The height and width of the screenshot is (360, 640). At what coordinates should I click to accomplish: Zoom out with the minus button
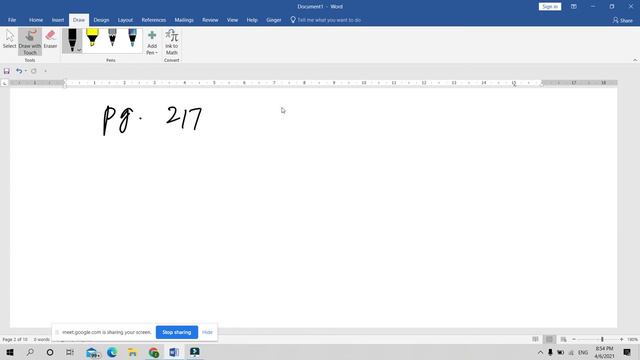pyautogui.click(x=573, y=339)
